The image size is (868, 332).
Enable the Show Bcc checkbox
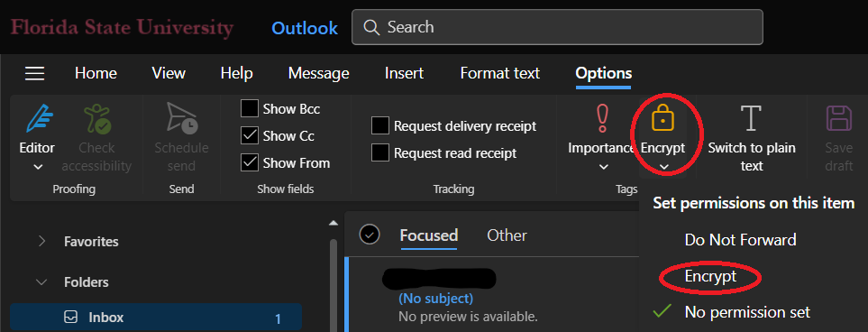click(x=250, y=108)
